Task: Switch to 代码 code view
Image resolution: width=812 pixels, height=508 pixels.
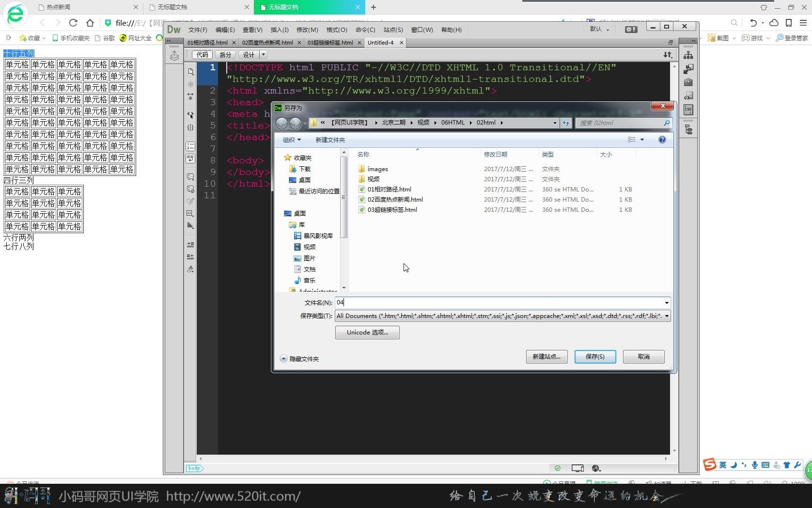Action: (x=203, y=55)
